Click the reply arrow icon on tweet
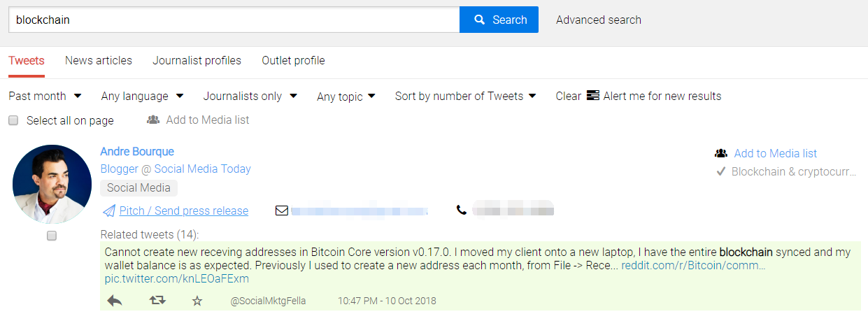 tap(115, 301)
